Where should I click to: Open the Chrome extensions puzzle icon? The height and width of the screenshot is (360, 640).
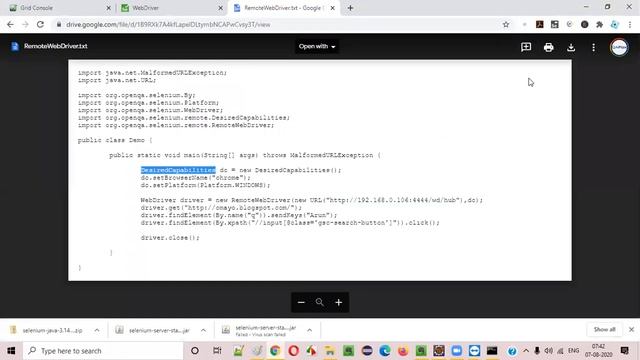click(x=599, y=24)
